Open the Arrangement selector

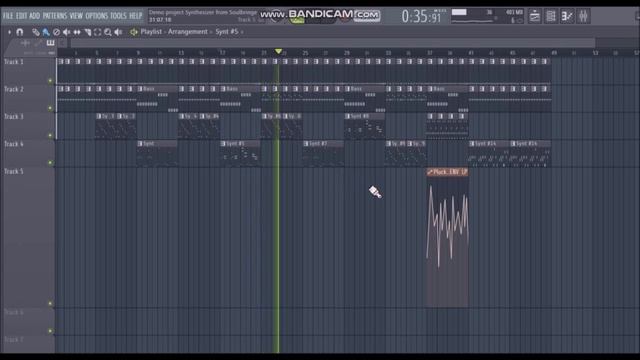[187, 31]
